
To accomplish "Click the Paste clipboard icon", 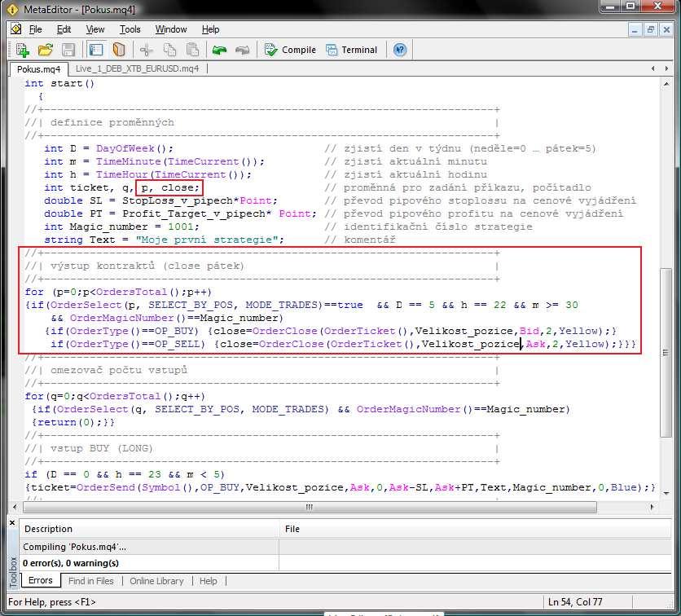I will (x=192, y=50).
